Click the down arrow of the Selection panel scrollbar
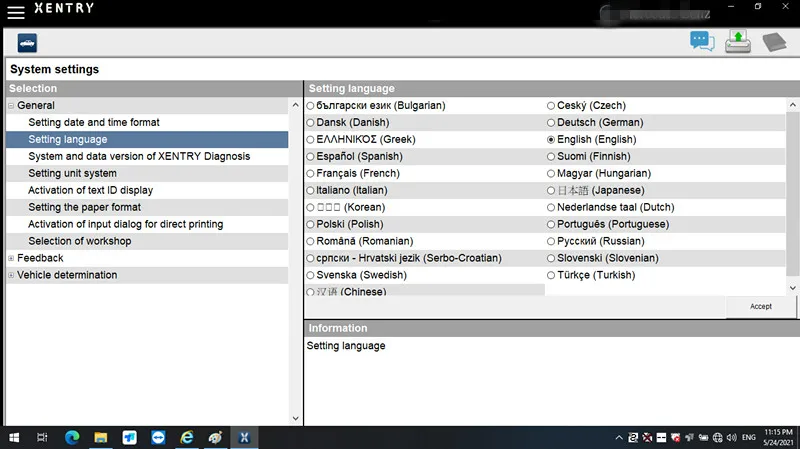Screen dimensions: 800x449 point(295,418)
